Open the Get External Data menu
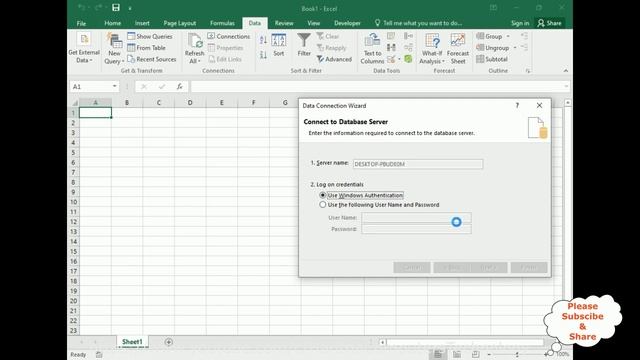640x360 pixels. (84, 48)
